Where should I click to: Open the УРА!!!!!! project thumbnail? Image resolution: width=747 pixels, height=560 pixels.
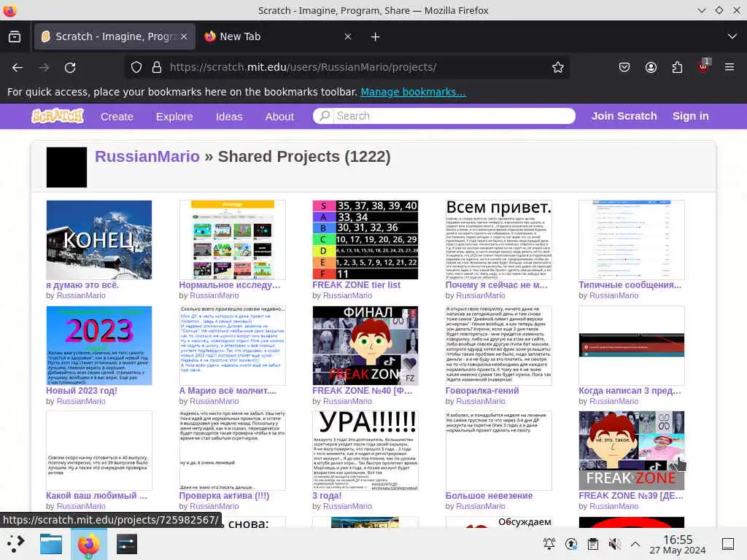coord(365,451)
